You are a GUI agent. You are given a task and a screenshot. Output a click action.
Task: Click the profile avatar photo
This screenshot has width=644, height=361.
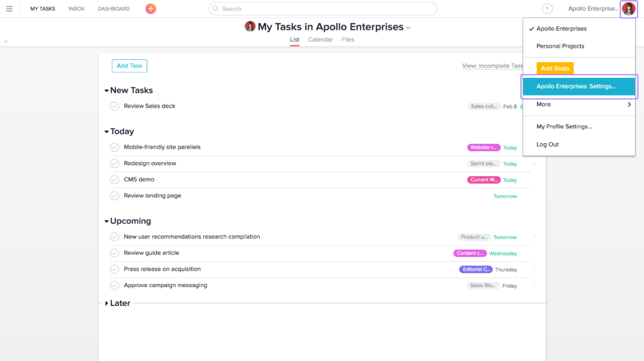(628, 8)
